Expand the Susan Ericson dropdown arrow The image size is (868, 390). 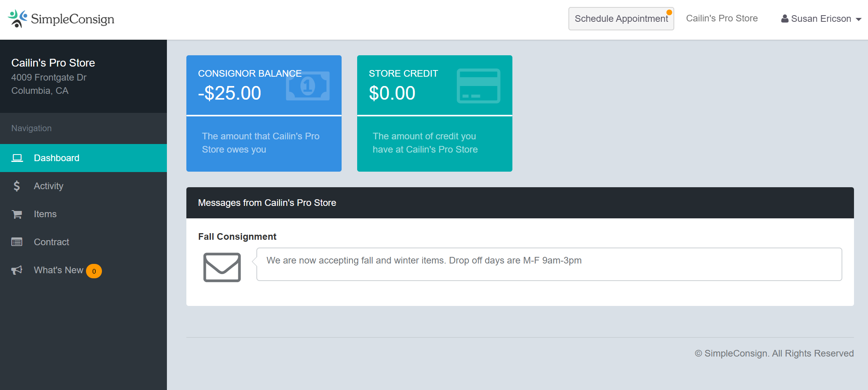(858, 19)
